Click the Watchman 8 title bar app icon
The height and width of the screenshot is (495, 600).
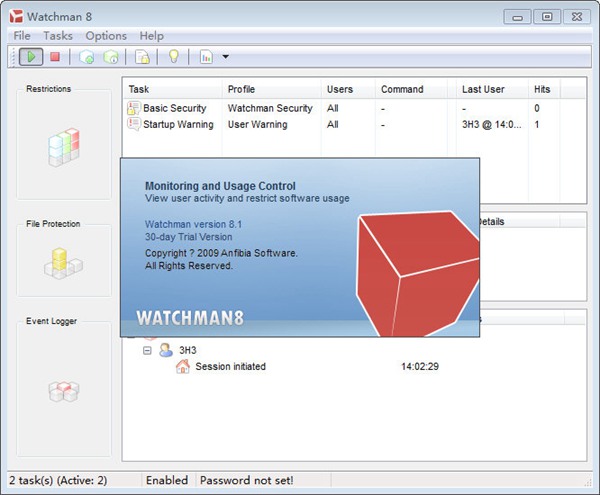click(16, 16)
